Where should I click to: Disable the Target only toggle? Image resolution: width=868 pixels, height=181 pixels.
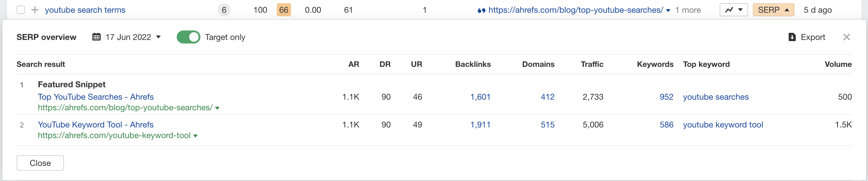[x=188, y=37]
